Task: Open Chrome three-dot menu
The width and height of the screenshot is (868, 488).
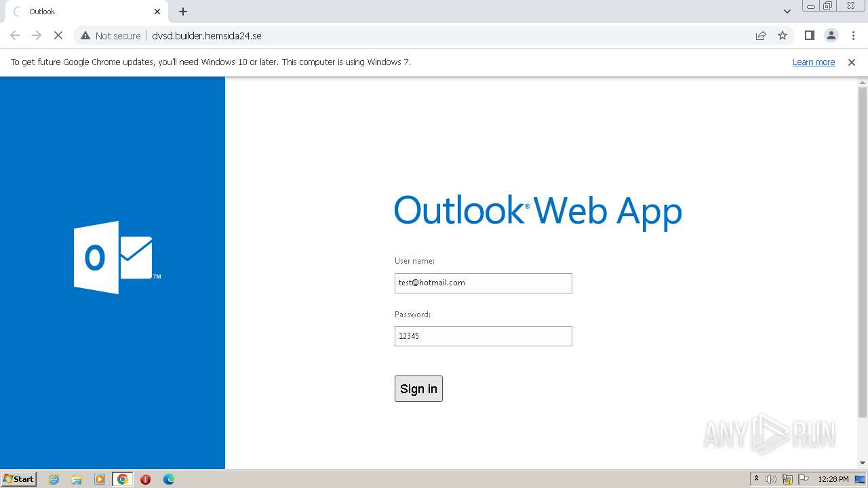Action: (x=853, y=35)
